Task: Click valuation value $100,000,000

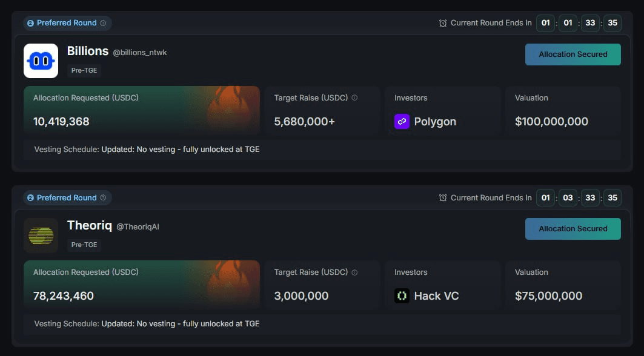Action: tap(551, 122)
